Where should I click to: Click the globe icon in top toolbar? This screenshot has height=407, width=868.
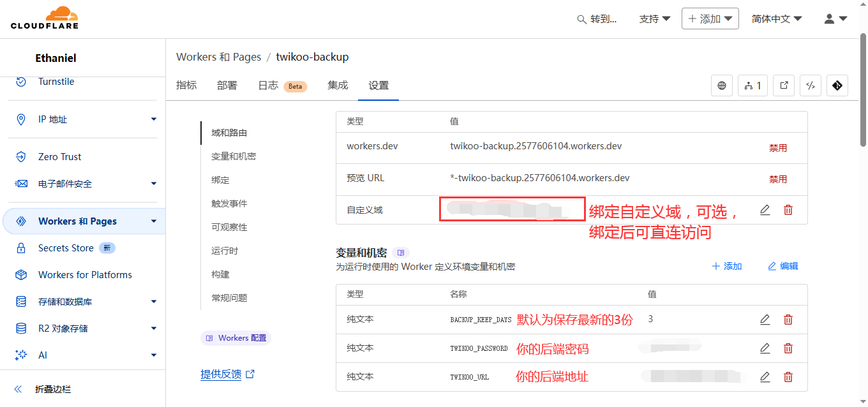point(722,85)
